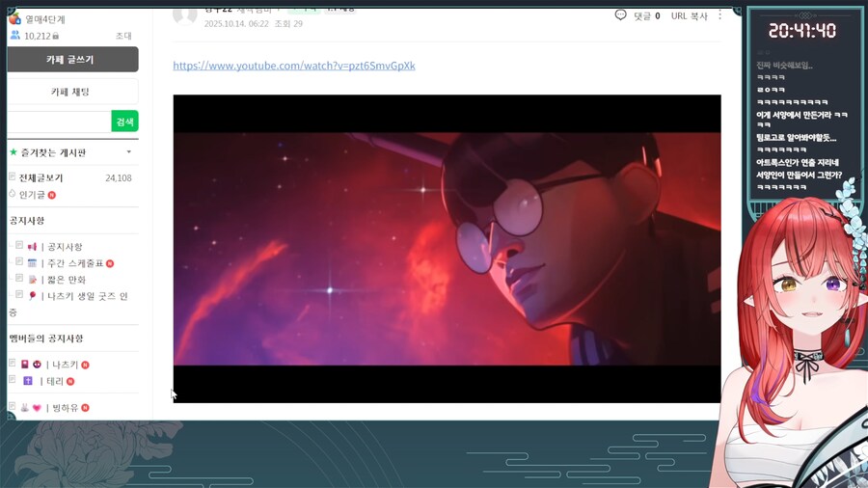Open the 나츠키 생일 굿즈 board
Image resolution: width=868 pixels, height=488 pixels.
[87, 296]
